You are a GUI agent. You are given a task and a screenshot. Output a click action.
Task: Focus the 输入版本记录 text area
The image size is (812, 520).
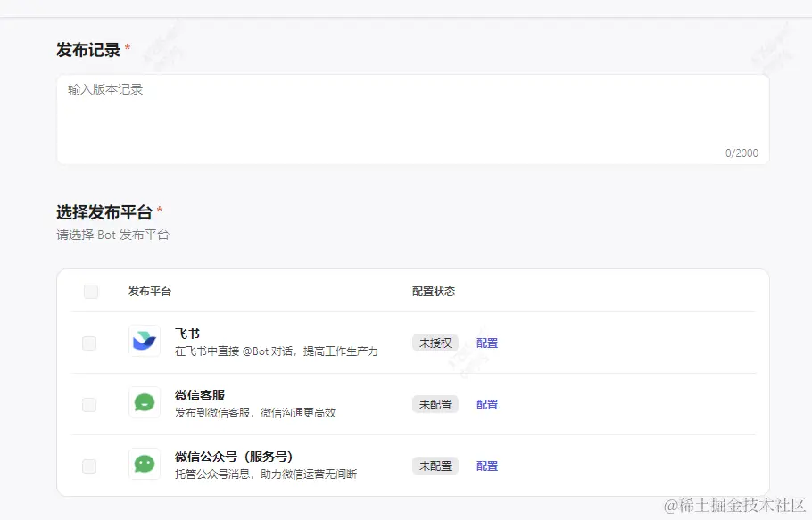(413, 120)
